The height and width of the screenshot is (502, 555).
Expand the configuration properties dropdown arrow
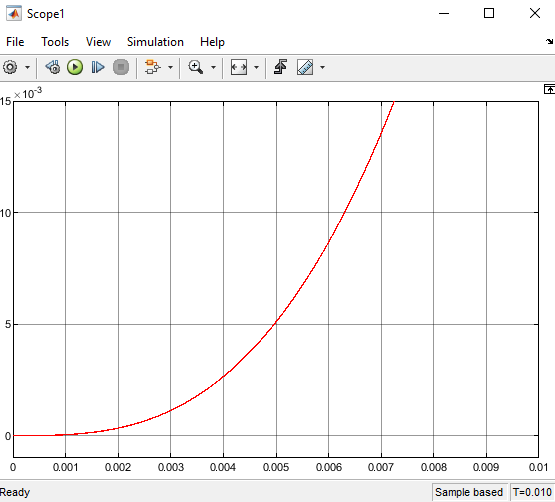click(x=27, y=67)
